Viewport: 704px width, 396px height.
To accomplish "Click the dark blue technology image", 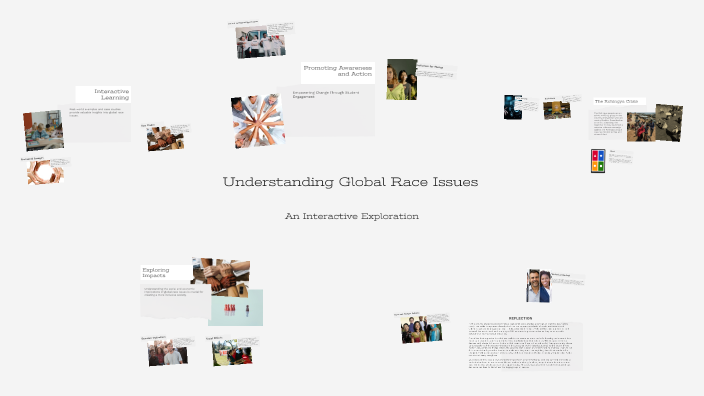I will pos(513,107).
